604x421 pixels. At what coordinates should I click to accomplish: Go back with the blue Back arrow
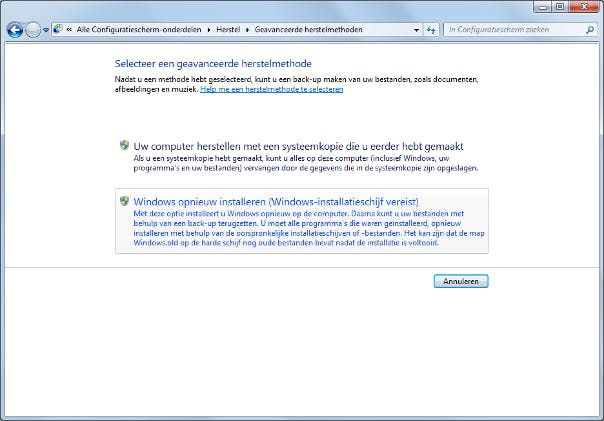coord(15,30)
